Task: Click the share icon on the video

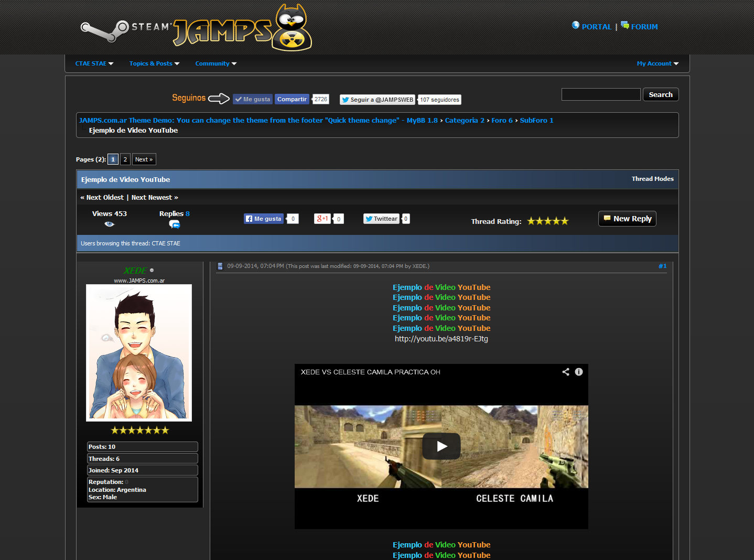Action: click(x=565, y=372)
